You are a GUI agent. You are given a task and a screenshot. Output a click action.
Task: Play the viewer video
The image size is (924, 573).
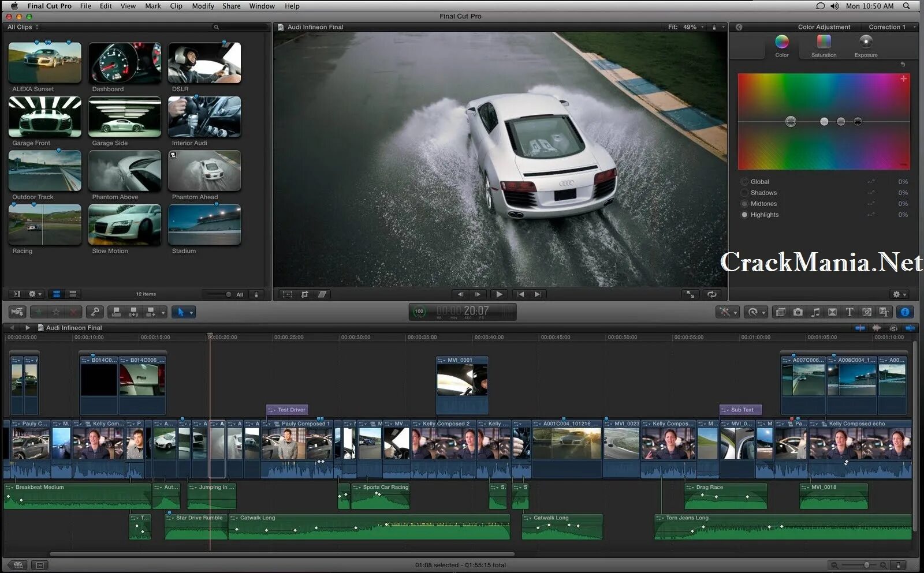point(500,294)
